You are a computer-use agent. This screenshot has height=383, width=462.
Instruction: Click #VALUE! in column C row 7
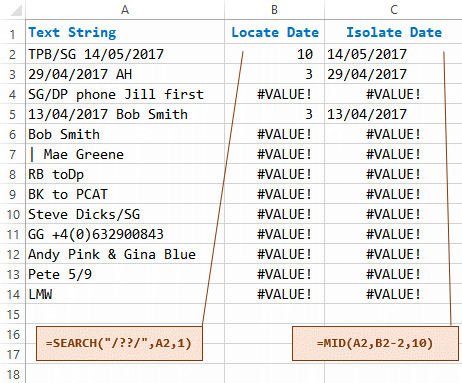coord(393,154)
